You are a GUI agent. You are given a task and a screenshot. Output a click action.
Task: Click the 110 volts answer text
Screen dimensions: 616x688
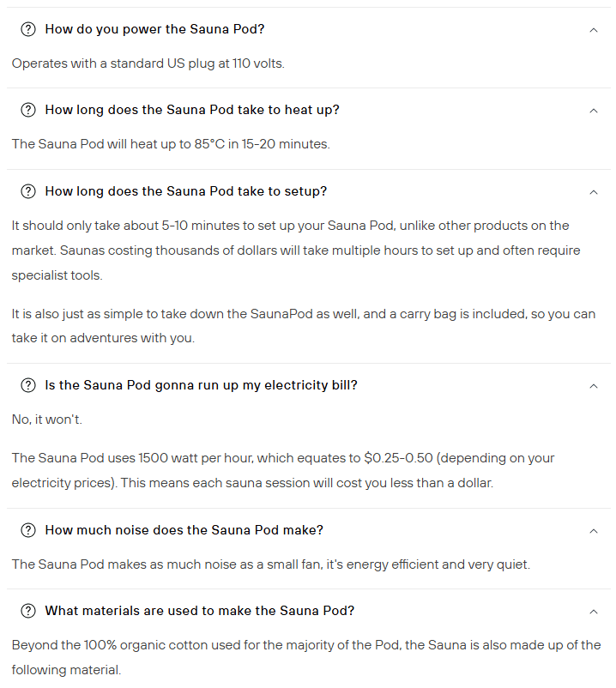click(148, 63)
